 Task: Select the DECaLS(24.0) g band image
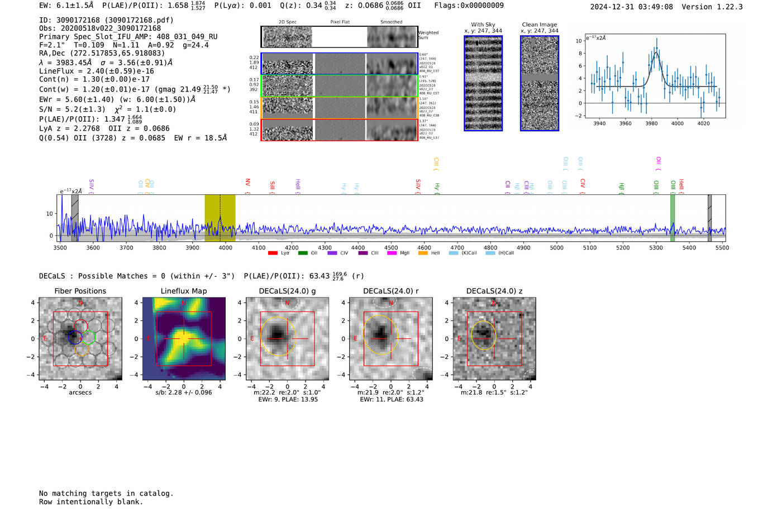[x=287, y=339]
